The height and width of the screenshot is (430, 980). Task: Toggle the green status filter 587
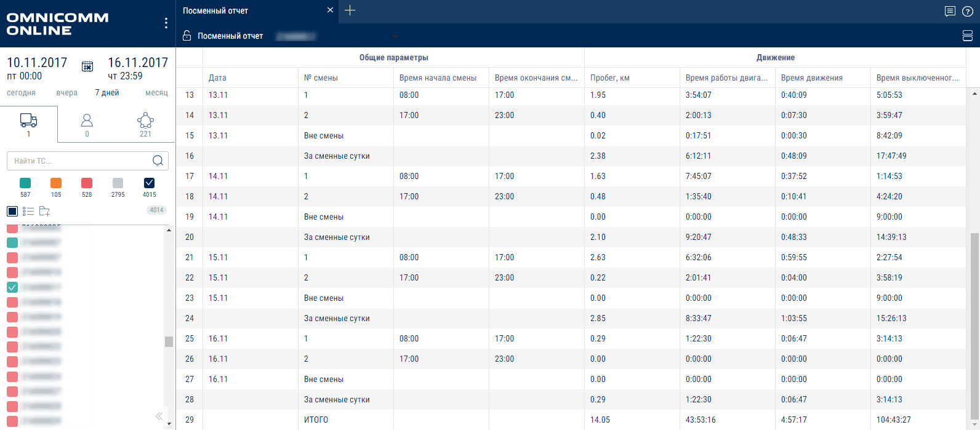pos(25,183)
